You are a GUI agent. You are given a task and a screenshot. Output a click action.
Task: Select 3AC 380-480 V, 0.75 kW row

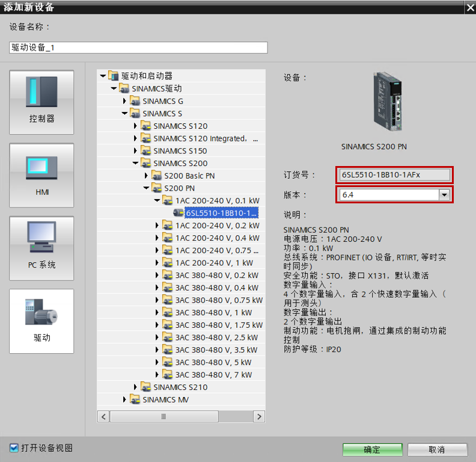point(181,300)
